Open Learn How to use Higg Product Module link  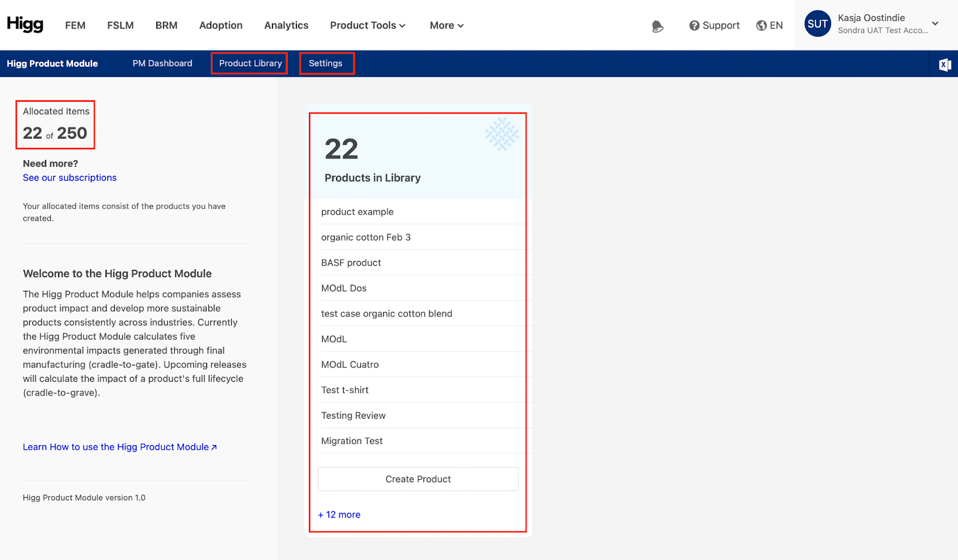[x=120, y=447]
